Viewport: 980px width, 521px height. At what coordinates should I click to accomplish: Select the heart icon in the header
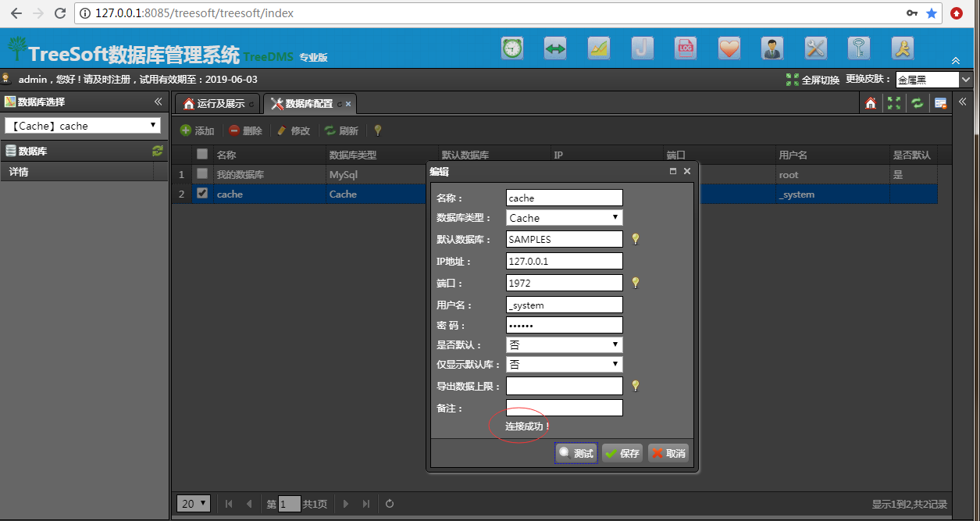coord(729,48)
